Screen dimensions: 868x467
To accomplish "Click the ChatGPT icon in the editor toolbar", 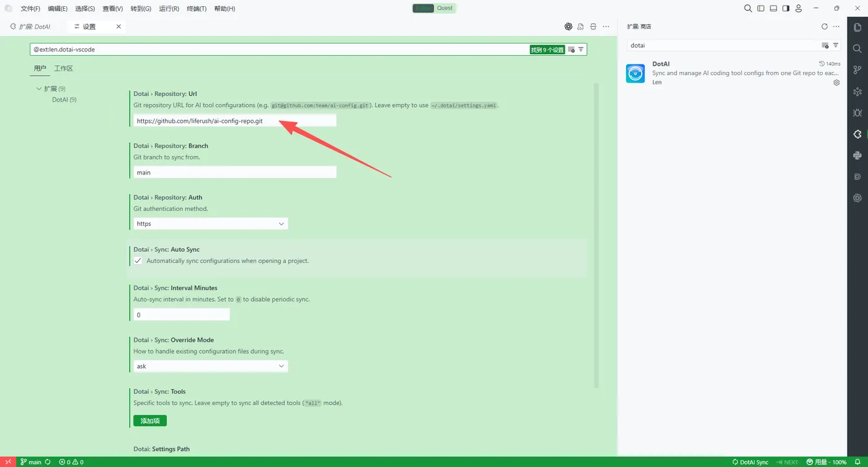I will (x=568, y=27).
